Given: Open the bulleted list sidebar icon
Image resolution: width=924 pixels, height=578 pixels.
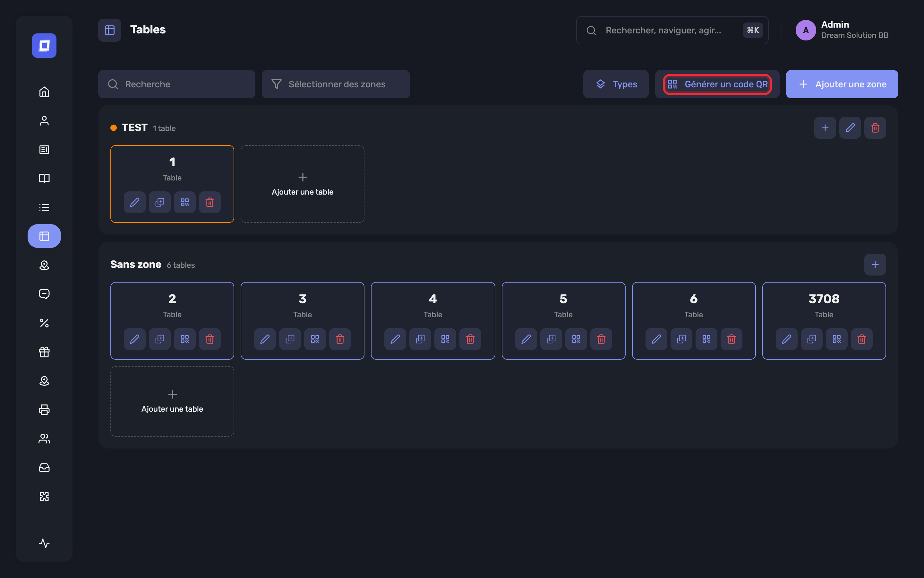Looking at the screenshot, I should click(44, 207).
